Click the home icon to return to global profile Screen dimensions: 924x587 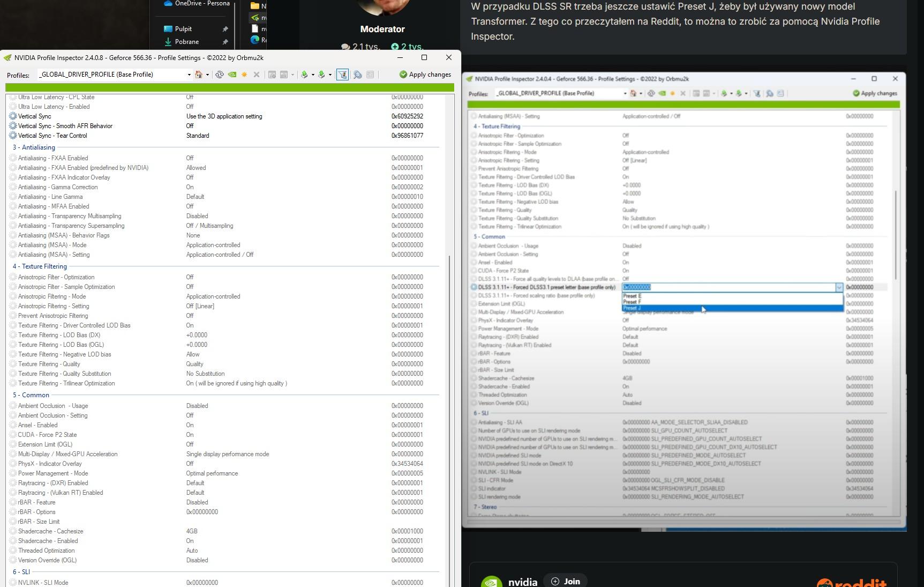click(199, 75)
